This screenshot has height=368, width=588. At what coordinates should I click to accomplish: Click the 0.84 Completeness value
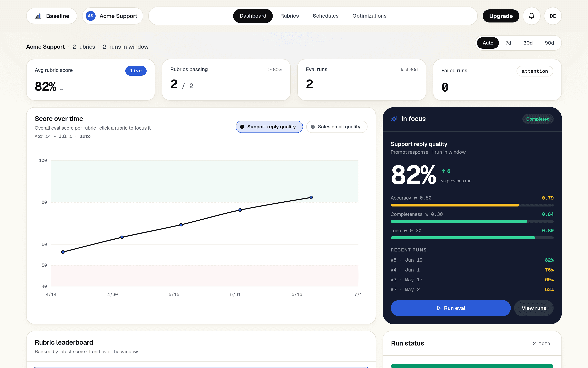coord(548,214)
